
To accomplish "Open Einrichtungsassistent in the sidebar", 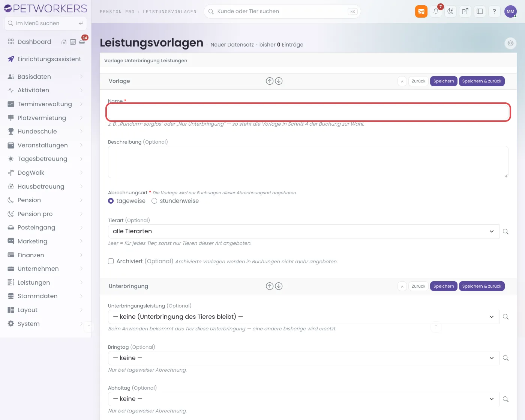I will click(x=45, y=59).
